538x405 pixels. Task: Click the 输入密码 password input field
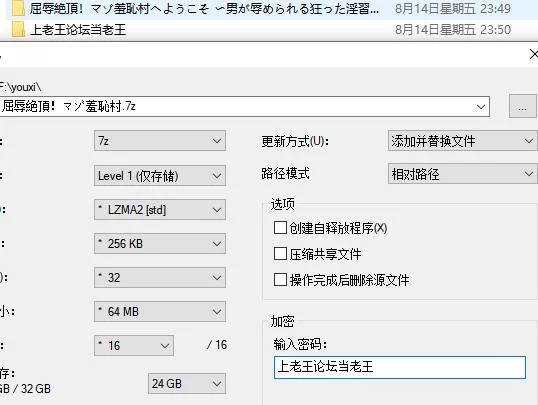pyautogui.click(x=400, y=367)
